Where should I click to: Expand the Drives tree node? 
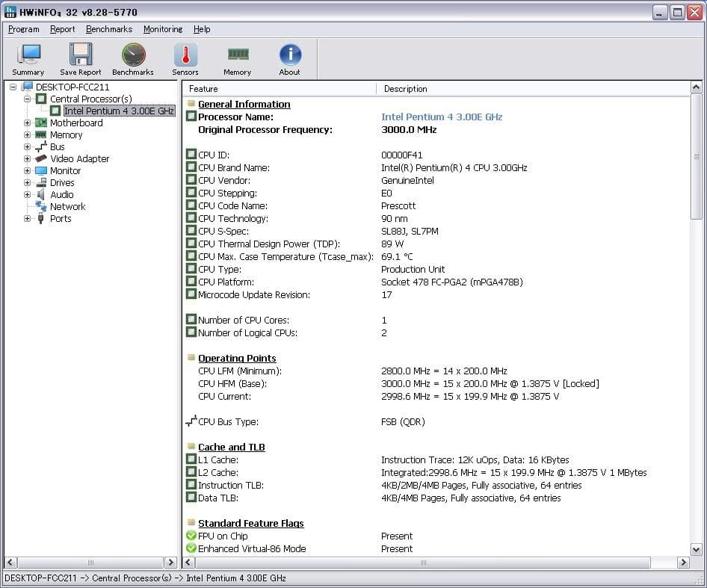[26, 182]
